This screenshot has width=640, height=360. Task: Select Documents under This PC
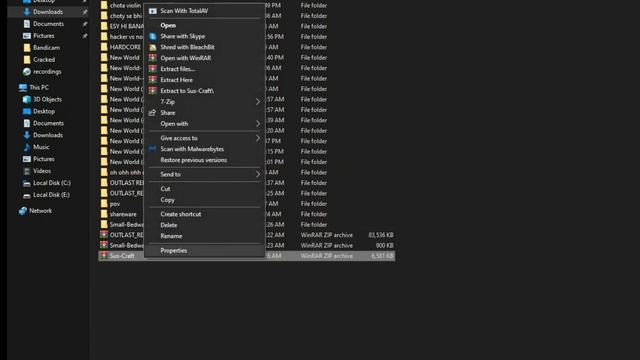tap(48, 123)
